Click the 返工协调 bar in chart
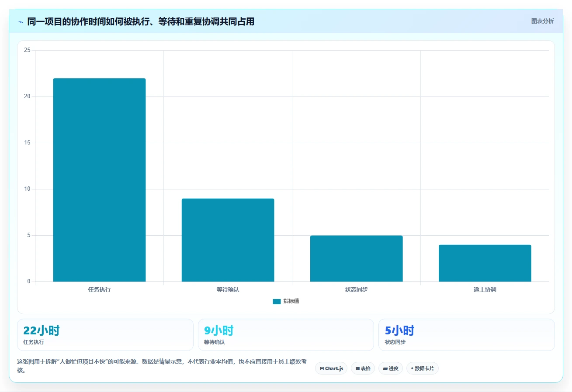Viewport: 572px width, 392px height. pos(485,263)
